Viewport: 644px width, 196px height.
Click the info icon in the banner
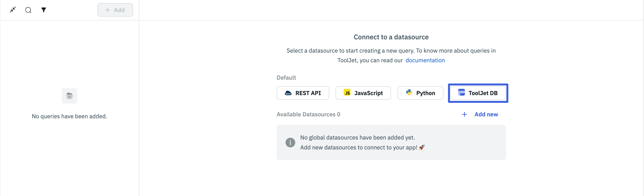click(290, 142)
